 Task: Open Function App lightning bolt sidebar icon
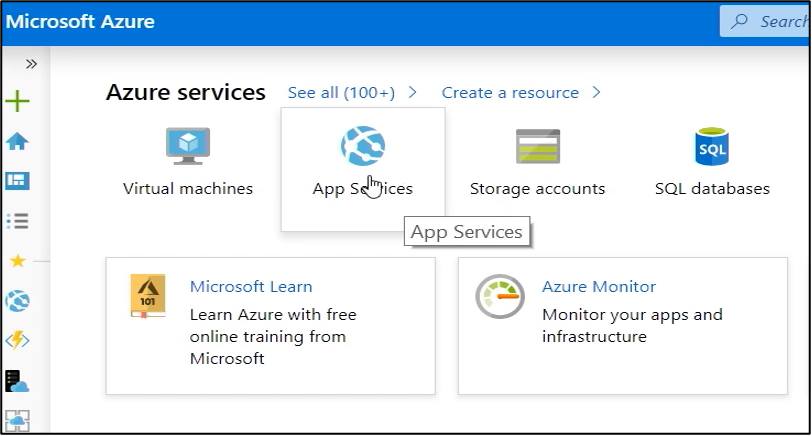pos(17,341)
